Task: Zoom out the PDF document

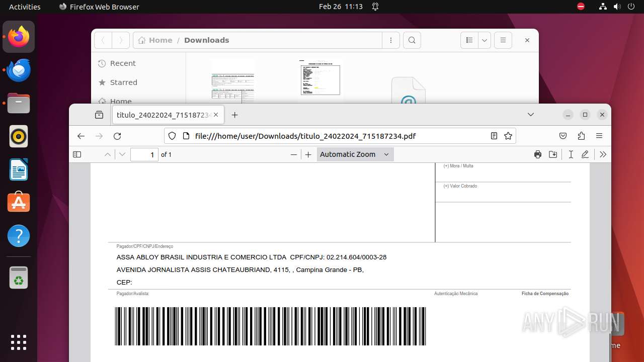Action: click(x=294, y=154)
